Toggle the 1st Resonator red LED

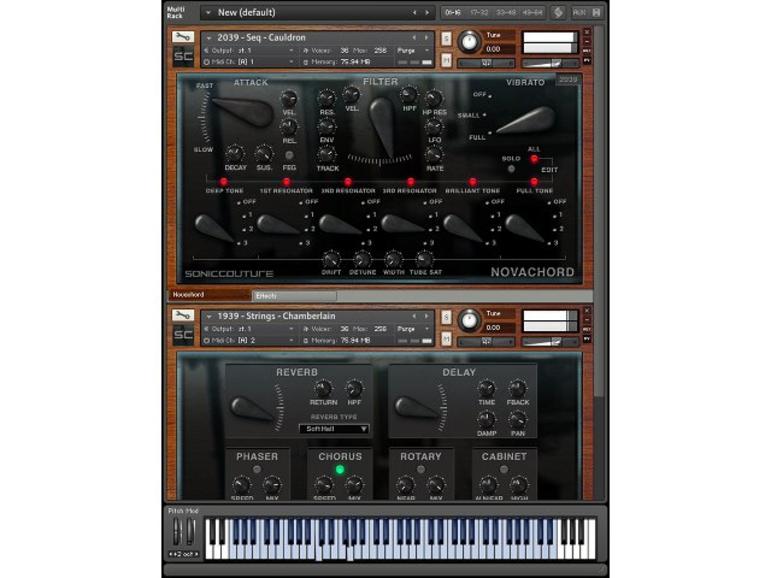tap(286, 182)
